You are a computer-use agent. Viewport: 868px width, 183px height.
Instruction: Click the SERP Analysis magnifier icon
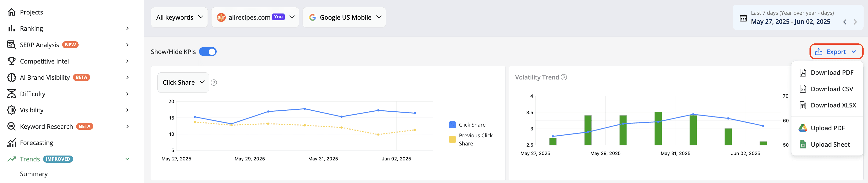(12, 45)
